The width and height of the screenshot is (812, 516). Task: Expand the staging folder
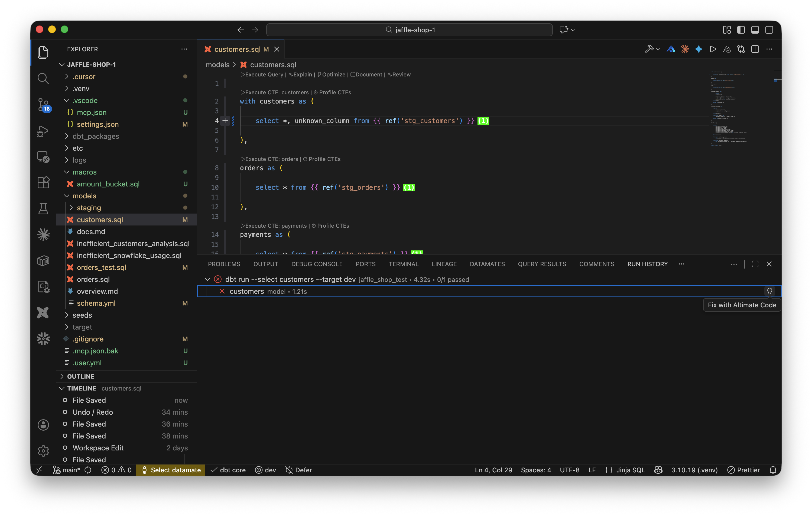coord(71,208)
